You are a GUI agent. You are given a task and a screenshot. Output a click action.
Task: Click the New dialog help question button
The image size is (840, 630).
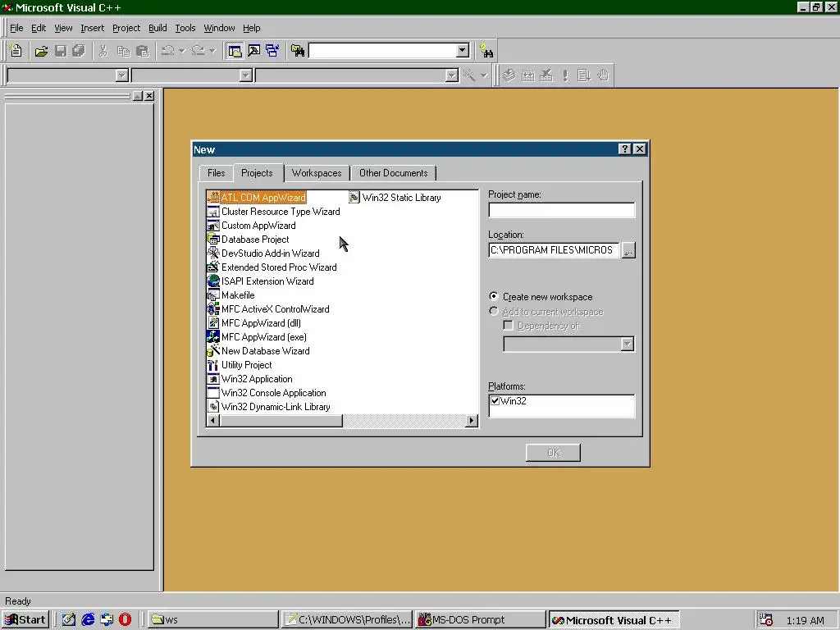click(624, 149)
